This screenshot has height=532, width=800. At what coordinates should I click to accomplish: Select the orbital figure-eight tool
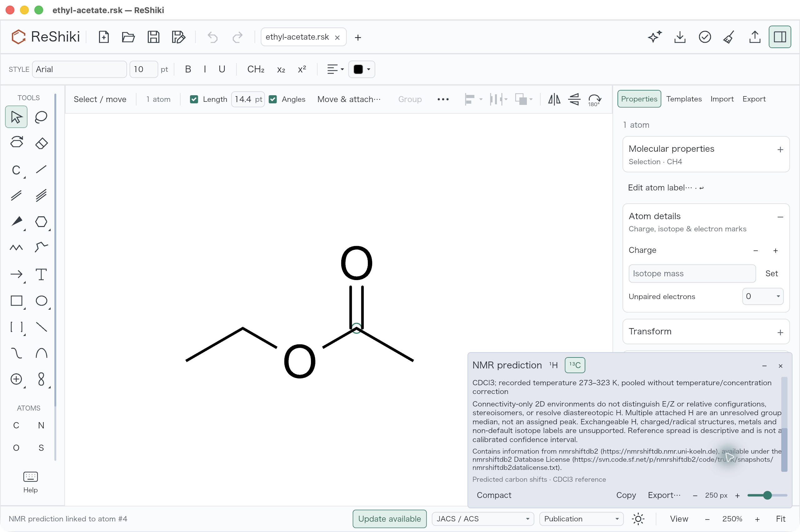pos(41,379)
